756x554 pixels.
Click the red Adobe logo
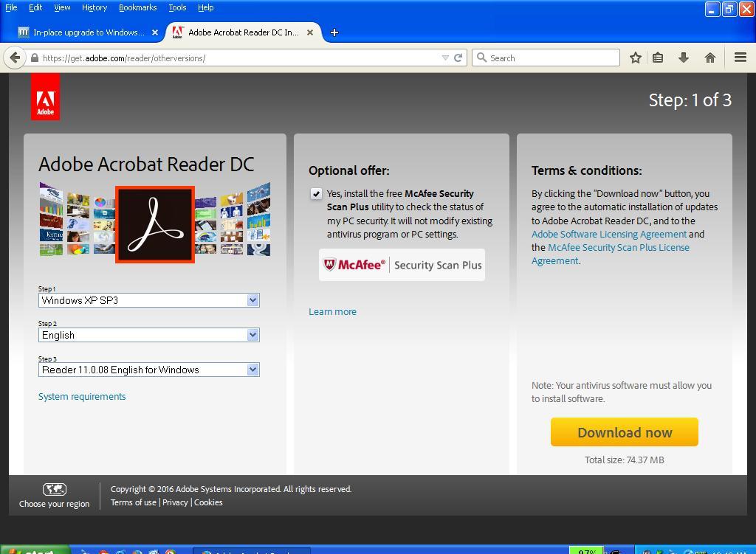coord(45,97)
